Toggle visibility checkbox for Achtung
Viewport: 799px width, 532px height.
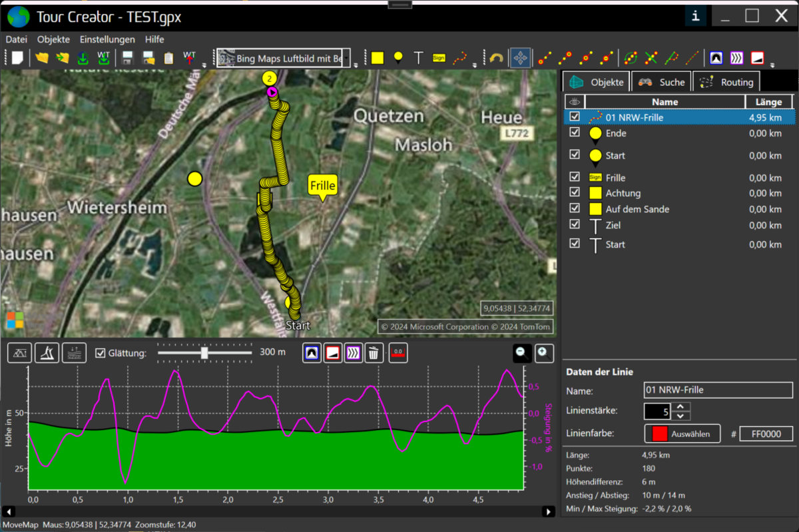(575, 193)
